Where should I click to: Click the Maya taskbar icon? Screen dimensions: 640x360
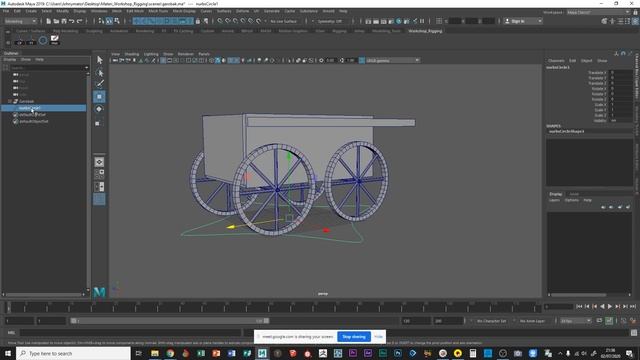tap(262, 353)
